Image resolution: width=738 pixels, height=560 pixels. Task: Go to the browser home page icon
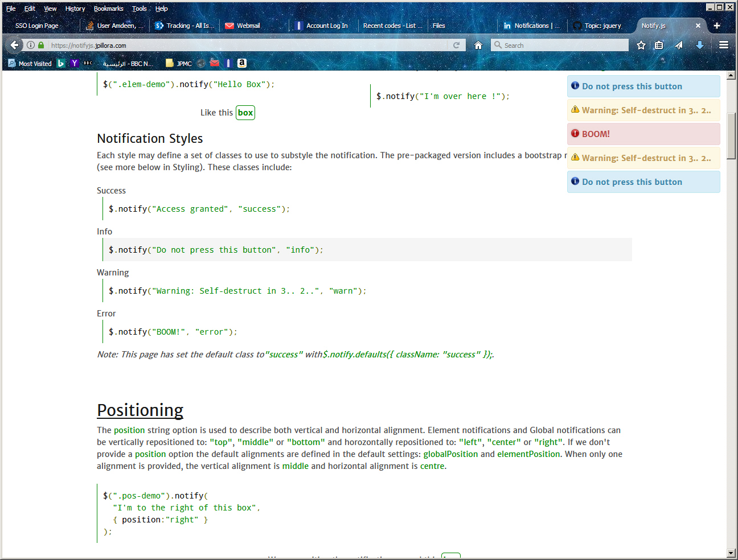click(x=478, y=45)
